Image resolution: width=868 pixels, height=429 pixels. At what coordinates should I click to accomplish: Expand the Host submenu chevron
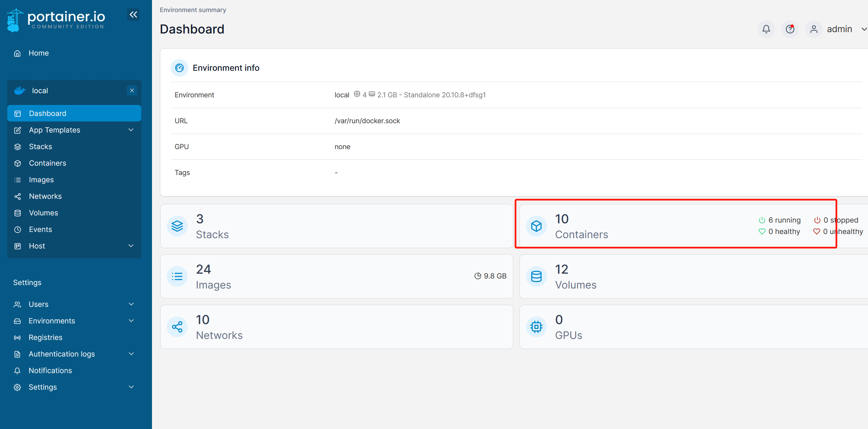point(131,246)
